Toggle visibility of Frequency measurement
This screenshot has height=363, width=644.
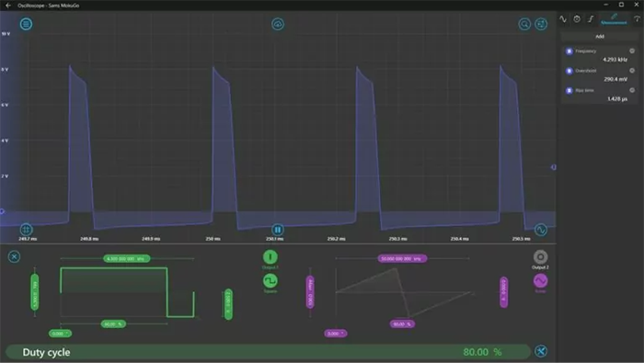[569, 51]
